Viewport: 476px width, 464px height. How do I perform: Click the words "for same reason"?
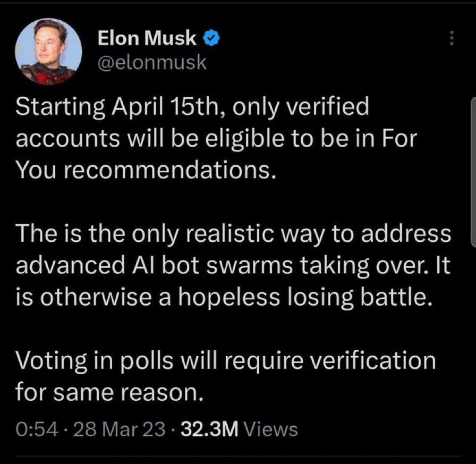pos(109,393)
